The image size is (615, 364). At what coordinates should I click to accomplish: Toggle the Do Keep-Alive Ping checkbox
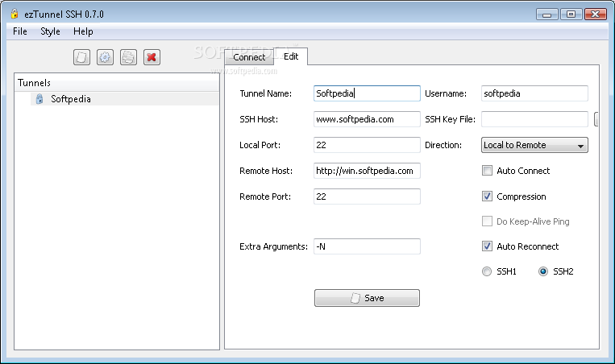(x=487, y=221)
